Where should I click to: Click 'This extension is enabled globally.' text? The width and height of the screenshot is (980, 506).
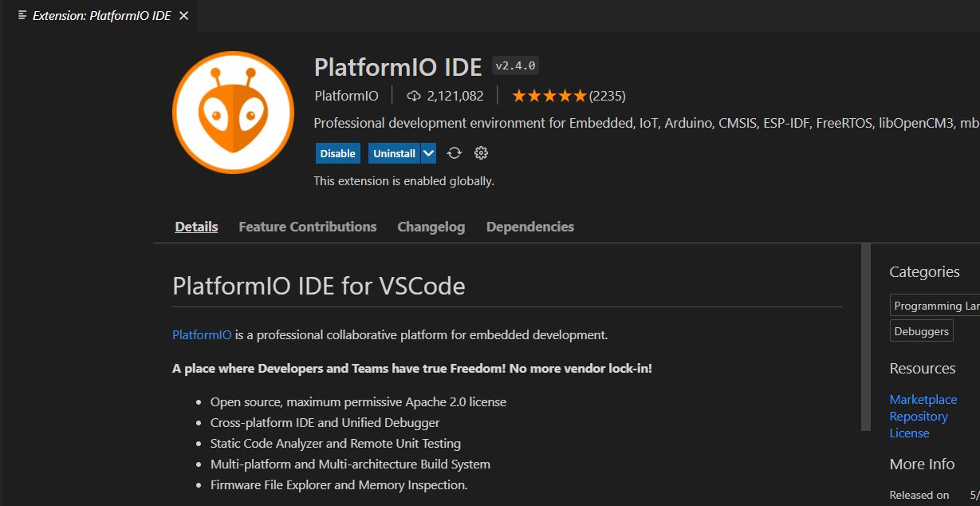click(403, 181)
